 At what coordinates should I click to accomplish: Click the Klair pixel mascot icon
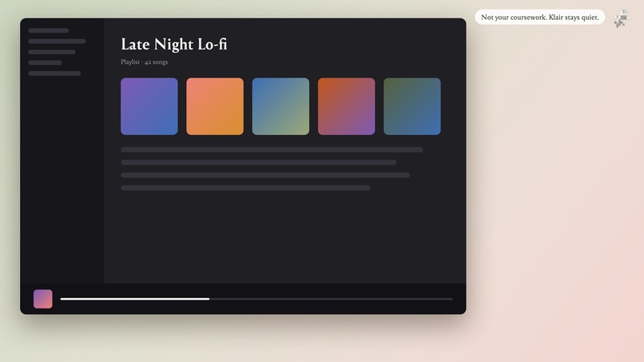622,18
